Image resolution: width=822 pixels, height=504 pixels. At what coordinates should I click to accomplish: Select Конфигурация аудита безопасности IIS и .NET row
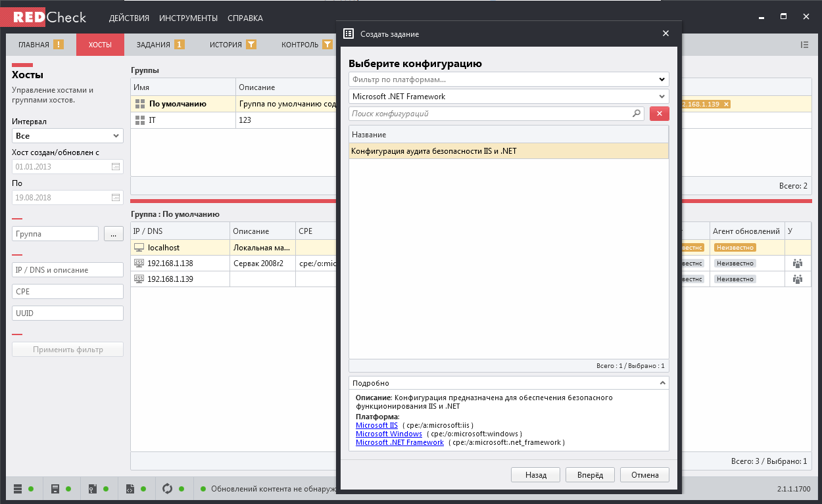click(x=508, y=151)
